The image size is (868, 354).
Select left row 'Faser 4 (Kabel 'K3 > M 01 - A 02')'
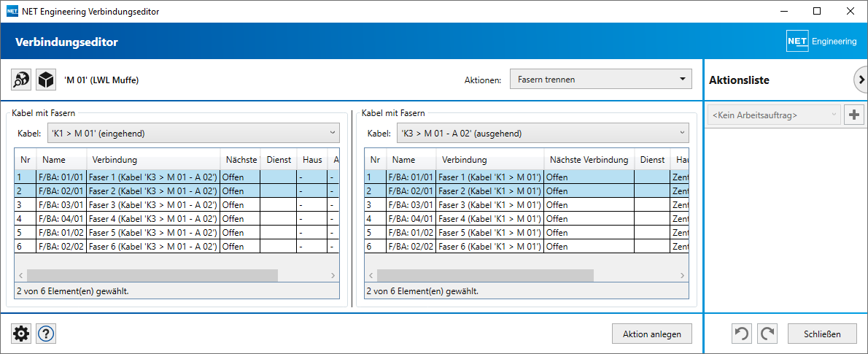click(176, 218)
